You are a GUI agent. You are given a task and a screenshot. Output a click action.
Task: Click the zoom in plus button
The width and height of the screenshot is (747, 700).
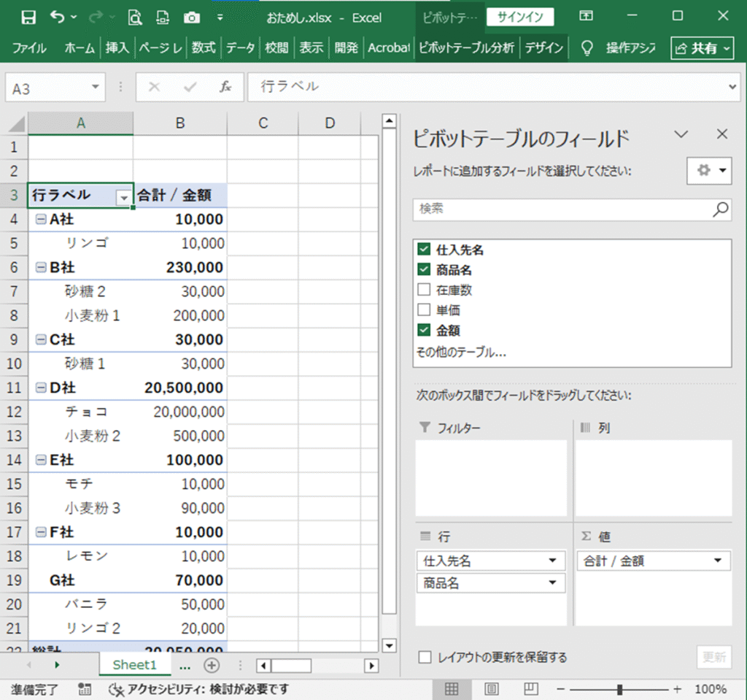[678, 690]
